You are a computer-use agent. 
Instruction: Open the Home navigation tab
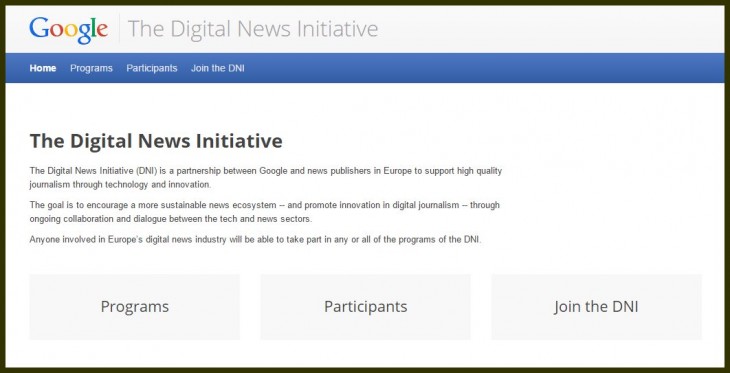tap(43, 68)
